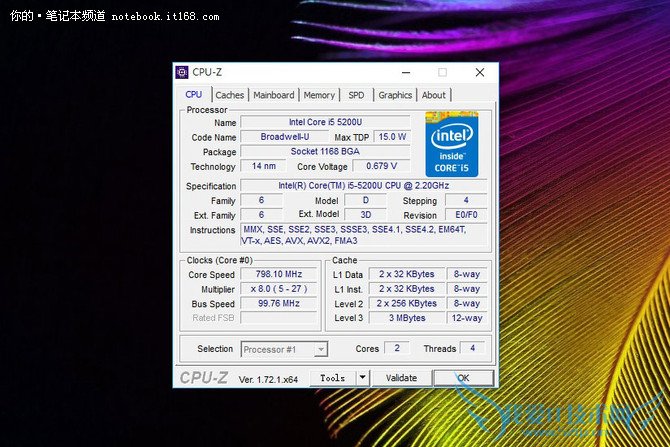Click the Ext. Family value field

point(262,215)
